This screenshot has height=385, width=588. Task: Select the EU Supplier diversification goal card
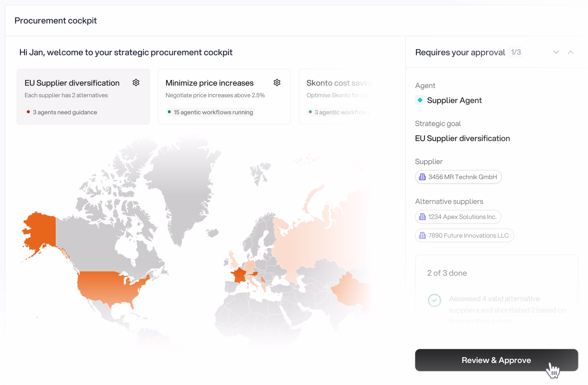[83, 96]
